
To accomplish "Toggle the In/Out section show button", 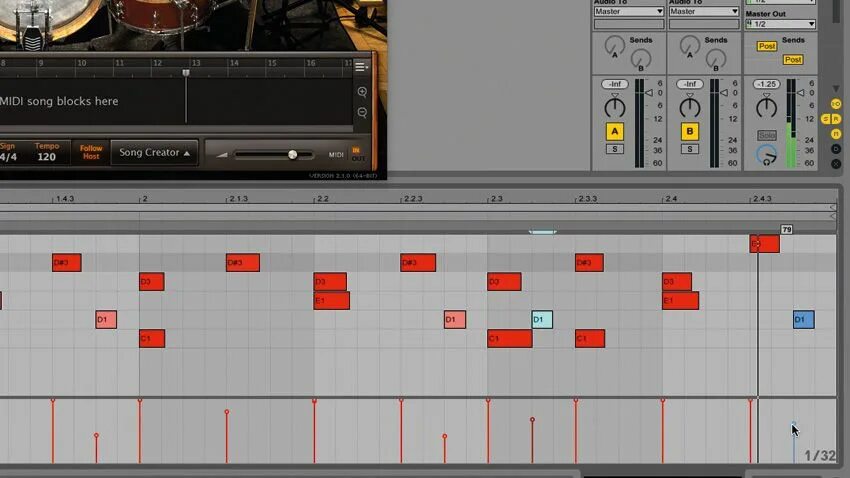I will pos(836,104).
